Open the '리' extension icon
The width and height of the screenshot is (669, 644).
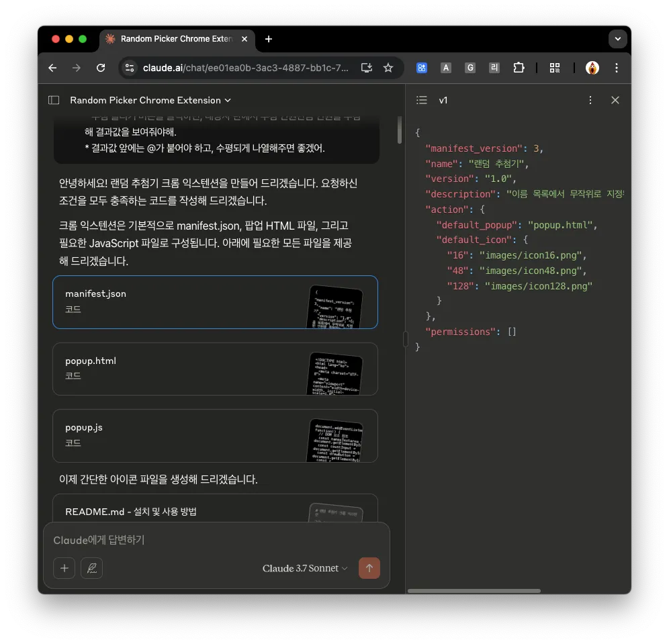[x=494, y=68]
